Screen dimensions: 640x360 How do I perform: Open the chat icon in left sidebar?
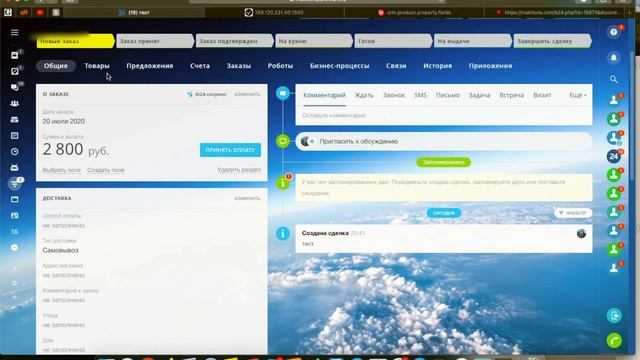coord(15,87)
